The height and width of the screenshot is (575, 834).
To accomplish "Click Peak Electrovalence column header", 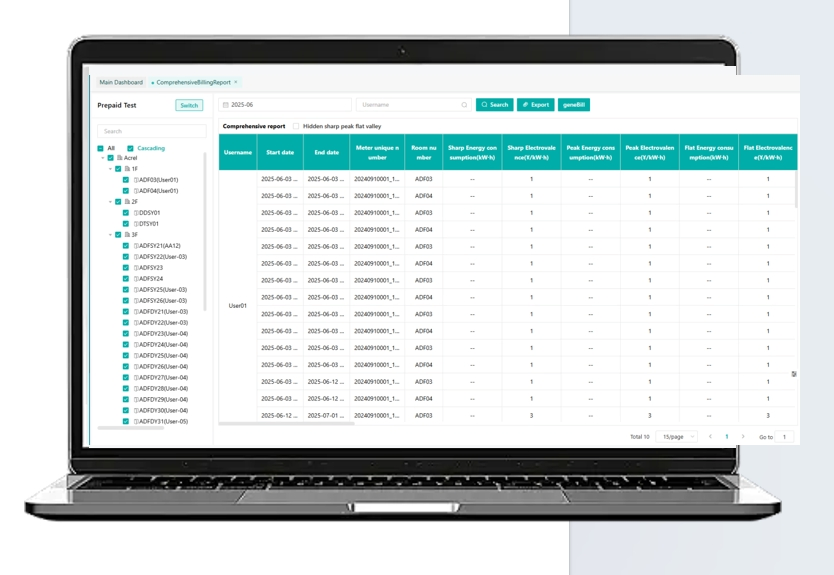I will (x=649, y=152).
